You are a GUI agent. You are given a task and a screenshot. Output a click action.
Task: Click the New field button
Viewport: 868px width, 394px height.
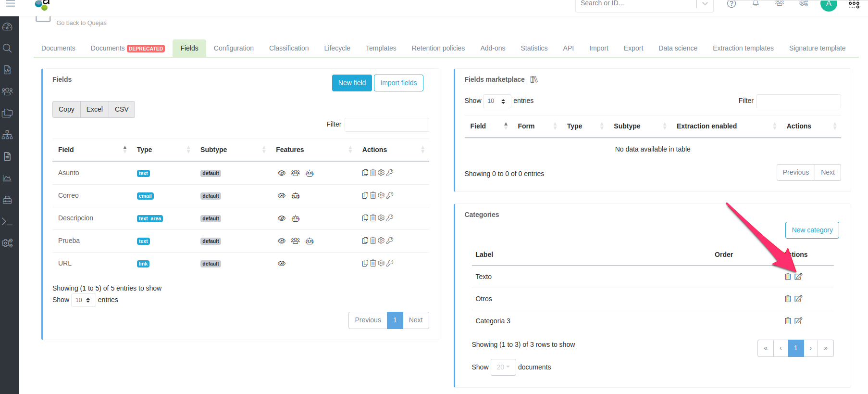[352, 83]
